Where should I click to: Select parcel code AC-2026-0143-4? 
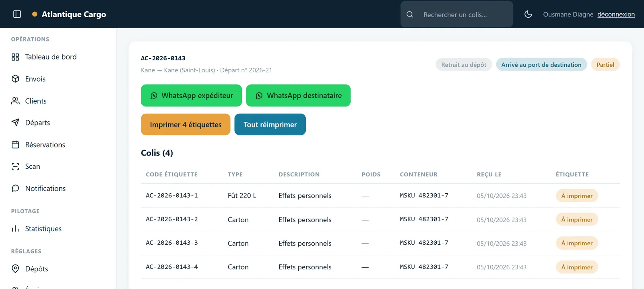click(x=172, y=267)
